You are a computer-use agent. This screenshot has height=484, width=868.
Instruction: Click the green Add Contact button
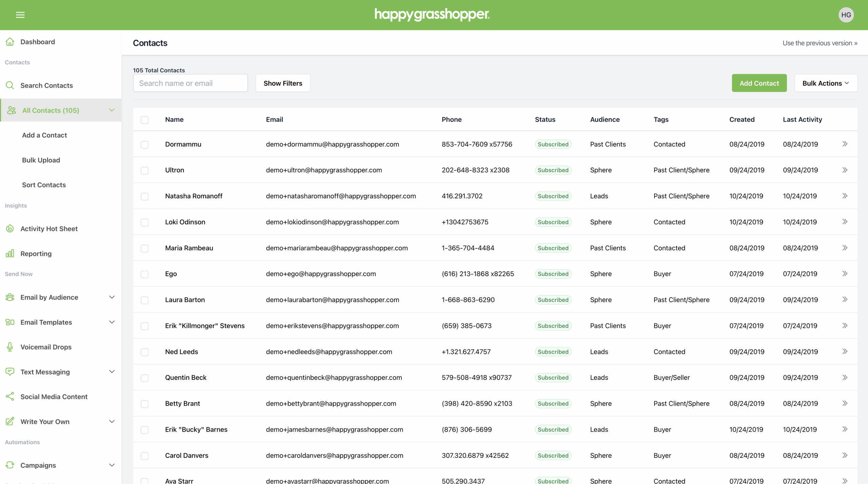coord(759,83)
